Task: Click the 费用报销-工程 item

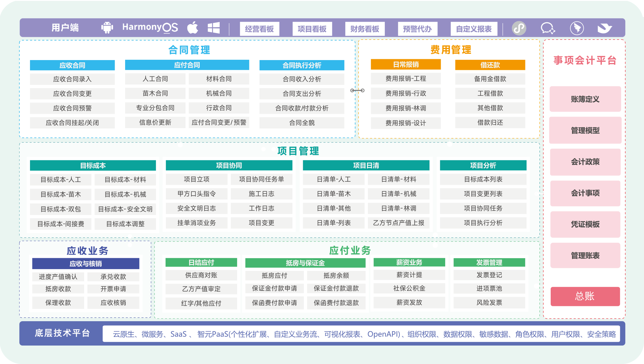Action: point(406,79)
